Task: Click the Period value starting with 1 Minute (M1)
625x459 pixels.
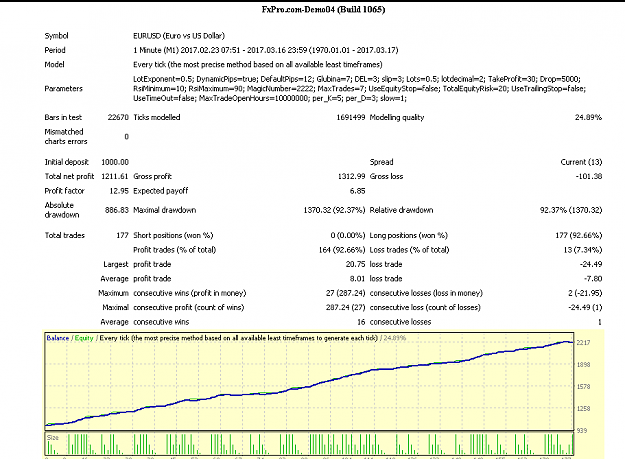Action: 265,50
